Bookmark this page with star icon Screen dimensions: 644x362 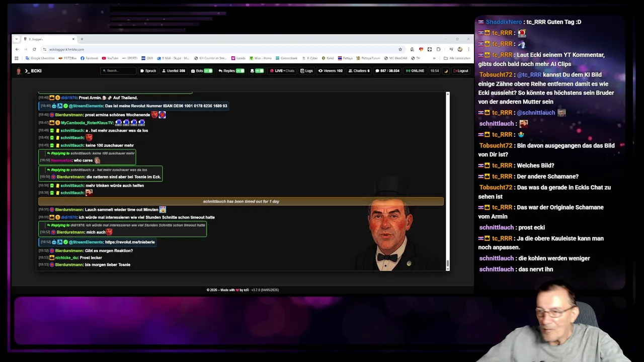click(400, 49)
